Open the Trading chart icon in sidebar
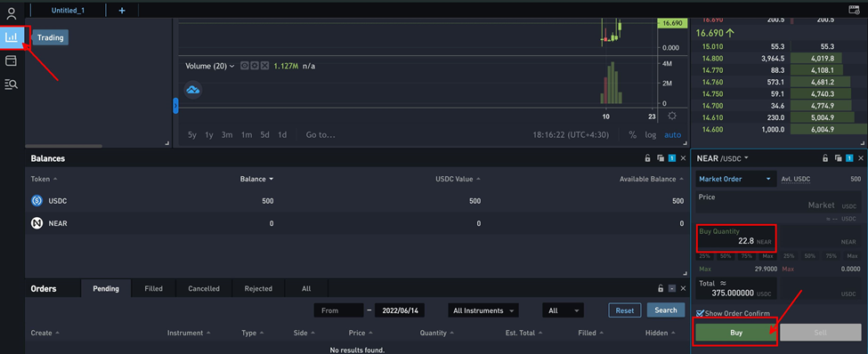 pyautogui.click(x=11, y=38)
